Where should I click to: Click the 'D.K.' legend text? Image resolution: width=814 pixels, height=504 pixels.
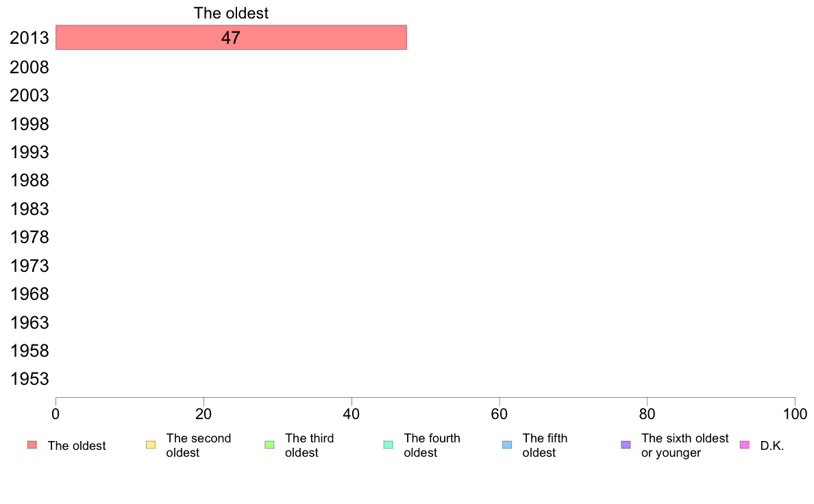coord(772,446)
